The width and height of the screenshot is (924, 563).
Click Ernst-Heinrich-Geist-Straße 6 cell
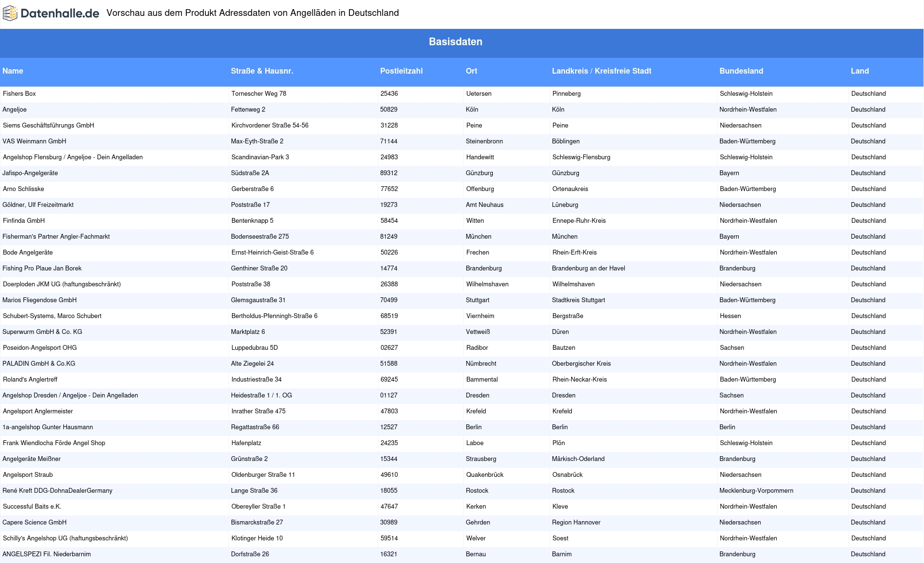tap(272, 253)
